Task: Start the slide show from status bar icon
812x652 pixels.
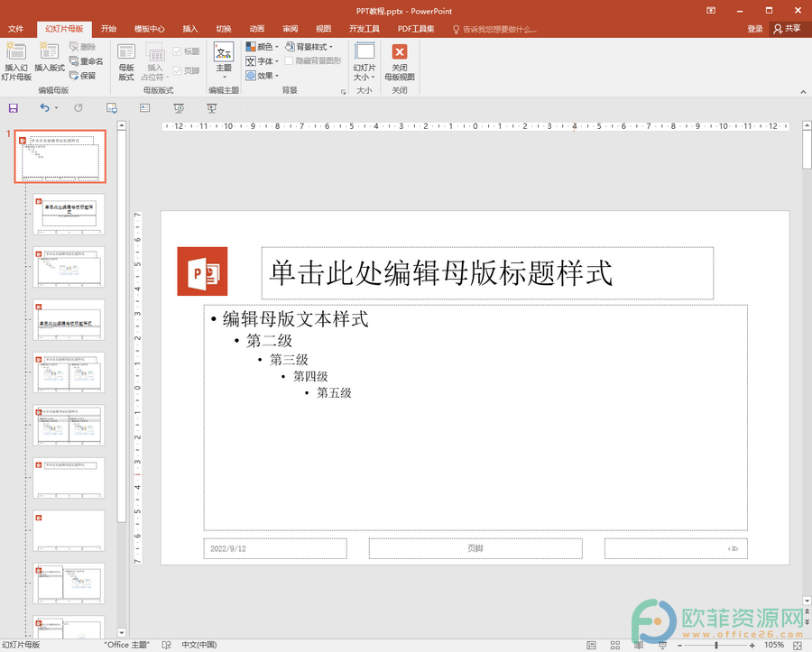Action: (662, 645)
